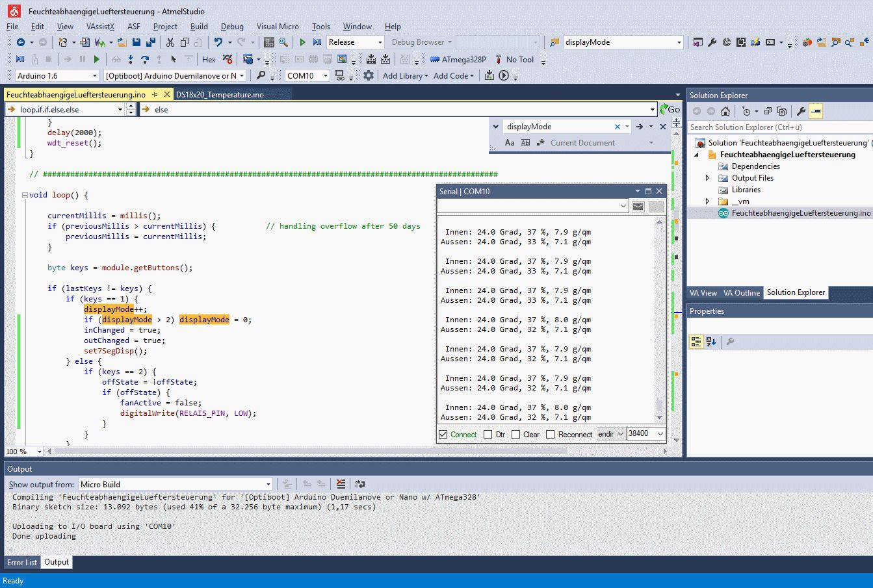Click the Undo arrow icon
The width and height of the screenshot is (873, 588).
tap(218, 42)
